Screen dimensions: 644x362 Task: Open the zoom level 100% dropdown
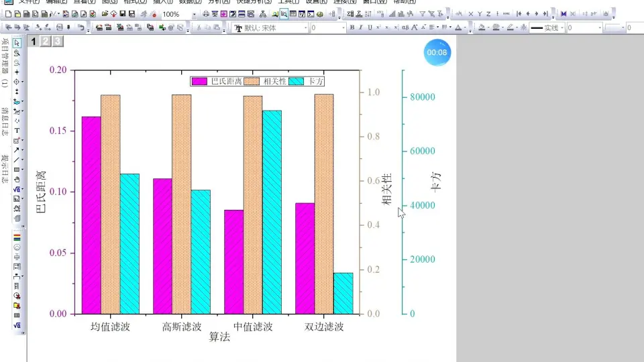195,14
